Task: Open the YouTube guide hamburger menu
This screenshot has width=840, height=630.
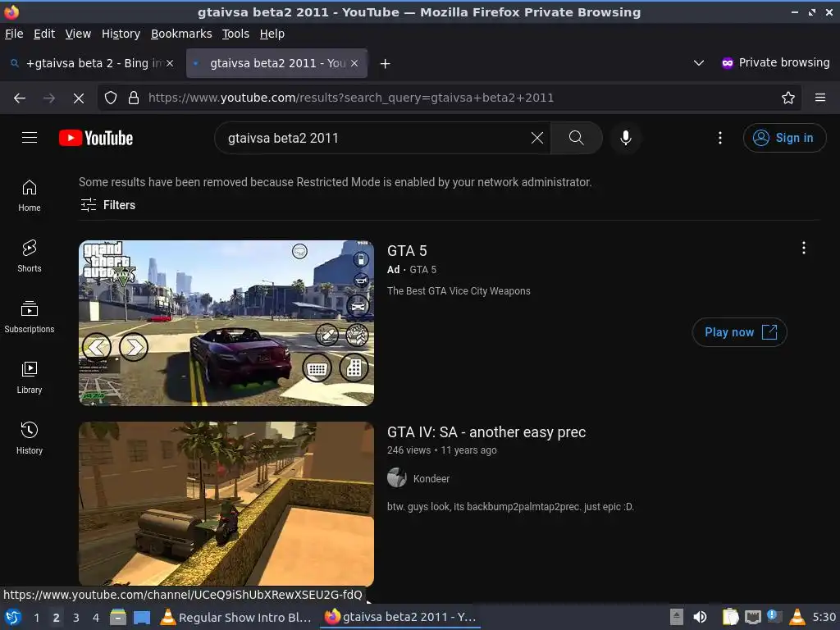Action: 30,138
